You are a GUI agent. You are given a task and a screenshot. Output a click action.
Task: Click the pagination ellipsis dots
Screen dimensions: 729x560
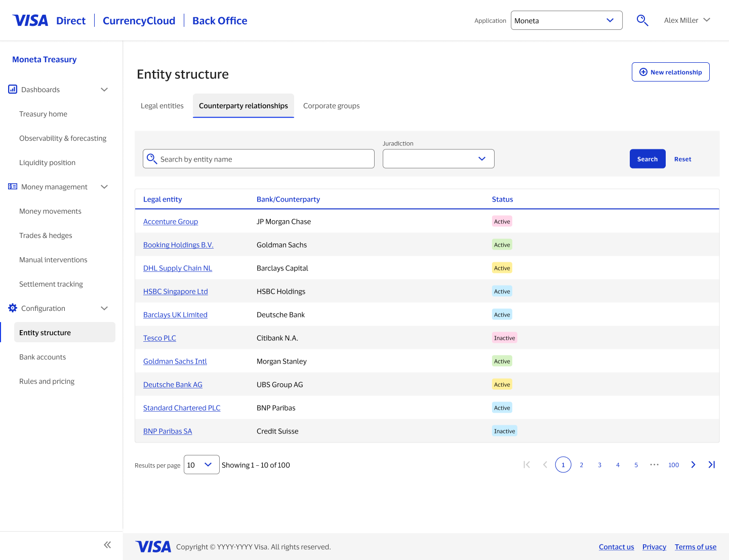[x=654, y=464]
